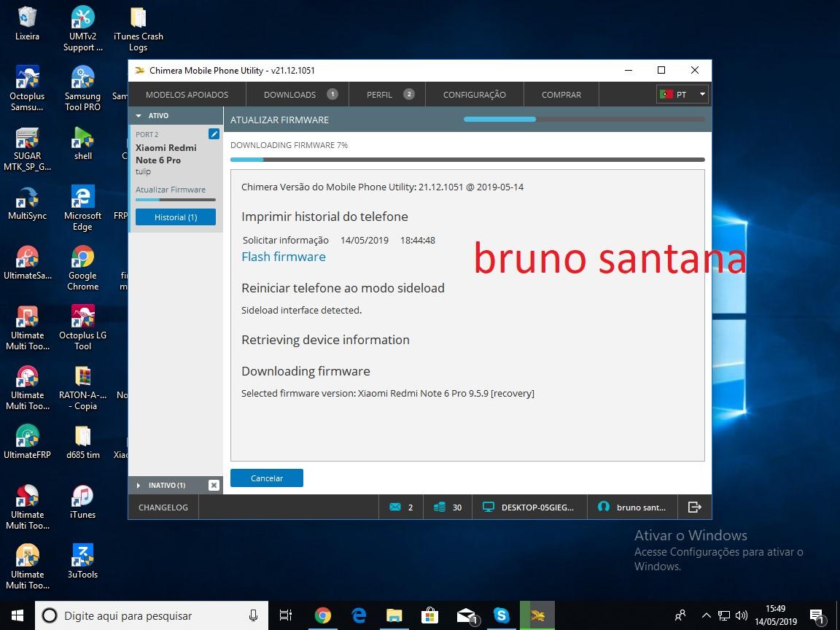
Task: Show hidden system tray icons chevron
Action: pyautogui.click(x=706, y=615)
